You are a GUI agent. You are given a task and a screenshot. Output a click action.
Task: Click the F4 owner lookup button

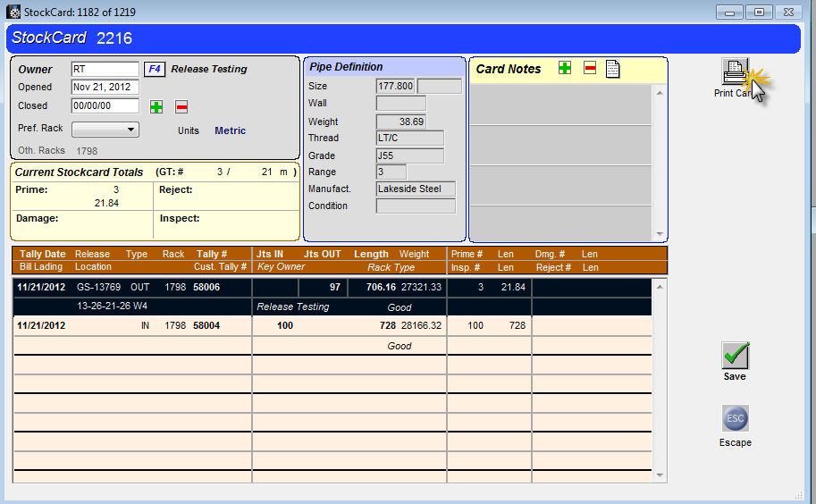[155, 69]
